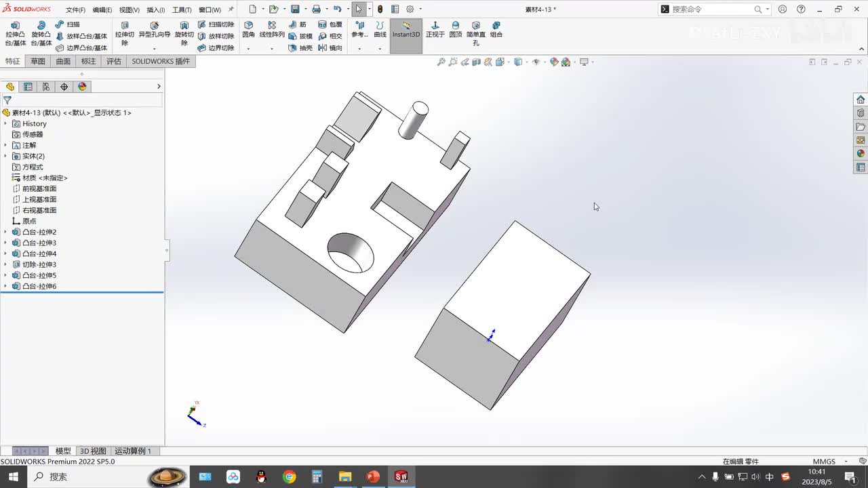Viewport: 868px width, 488px height.
Task: Switch to the PropertyManager panel tab
Action: (28, 87)
